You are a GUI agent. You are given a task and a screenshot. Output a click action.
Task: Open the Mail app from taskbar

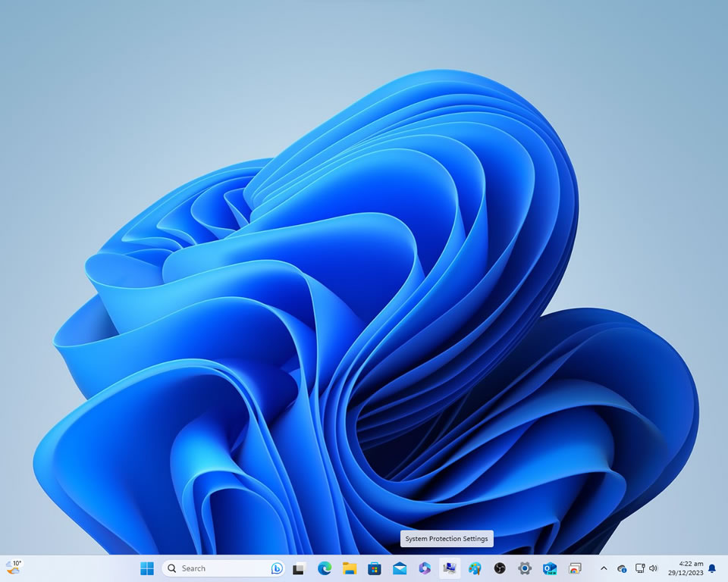(x=400, y=568)
